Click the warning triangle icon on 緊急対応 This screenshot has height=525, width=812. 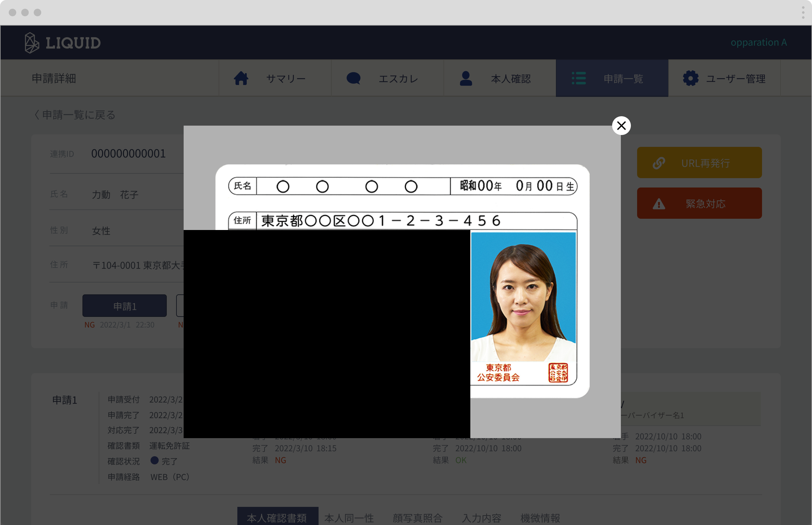659,204
